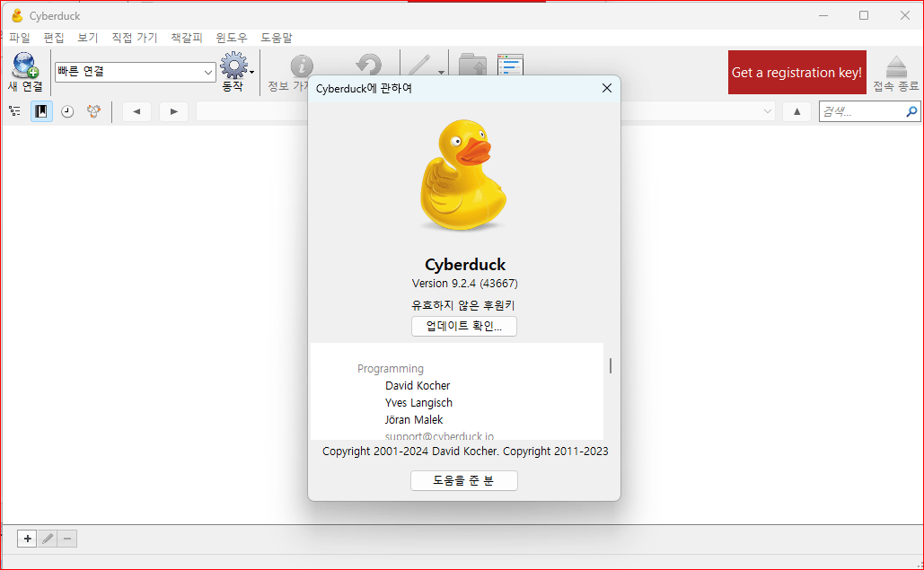924x570 pixels.
Task: Click Cyberduck title bar app icon
Action: 17,16
